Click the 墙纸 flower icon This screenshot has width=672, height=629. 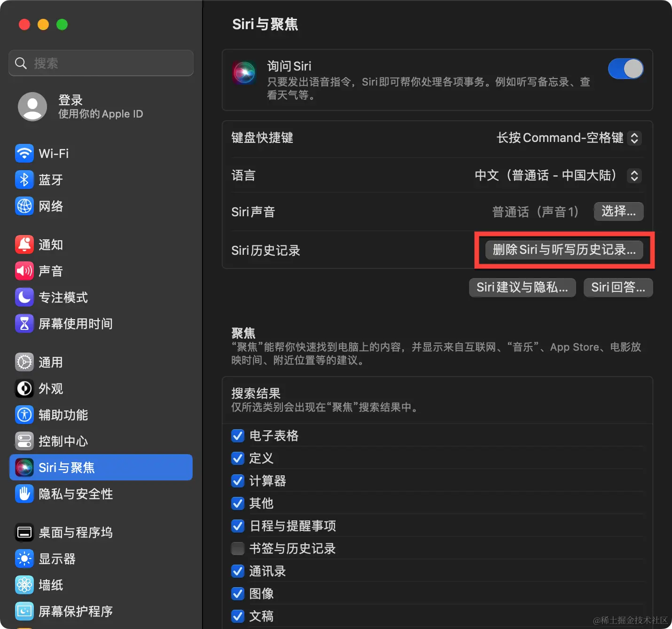[x=24, y=585]
